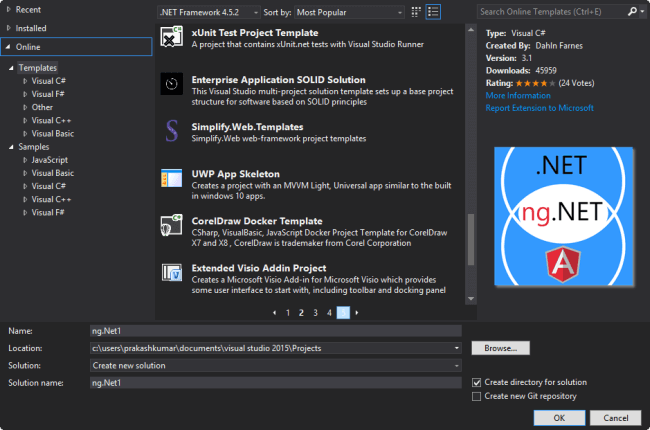Image resolution: width=650 pixels, height=430 pixels.
Task: Open the Solution Create new solution dropdown
Action: [456, 365]
